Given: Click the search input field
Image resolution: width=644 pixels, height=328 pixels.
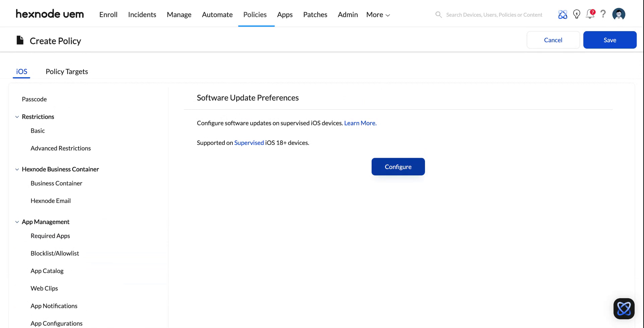Looking at the screenshot, I should tap(493, 14).
